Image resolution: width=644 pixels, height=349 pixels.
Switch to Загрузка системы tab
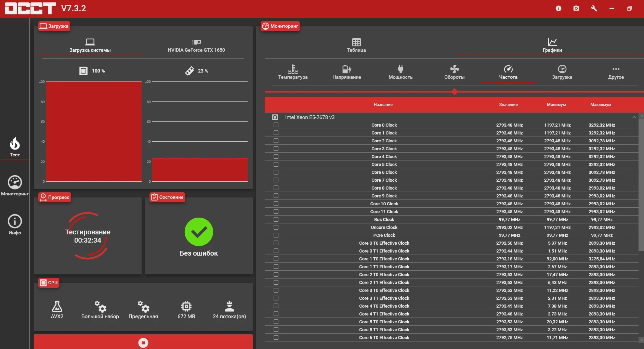tap(90, 46)
